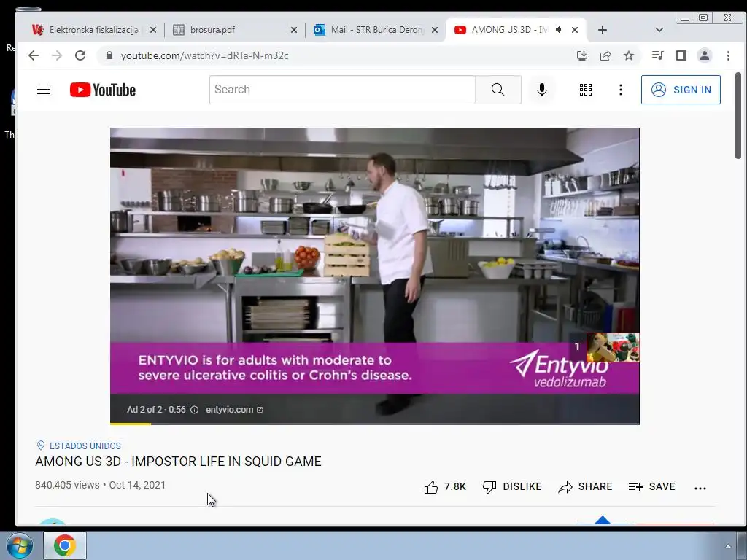This screenshot has width=747, height=560.
Task: Click video title AMONG US 3D text
Action: [x=178, y=462]
